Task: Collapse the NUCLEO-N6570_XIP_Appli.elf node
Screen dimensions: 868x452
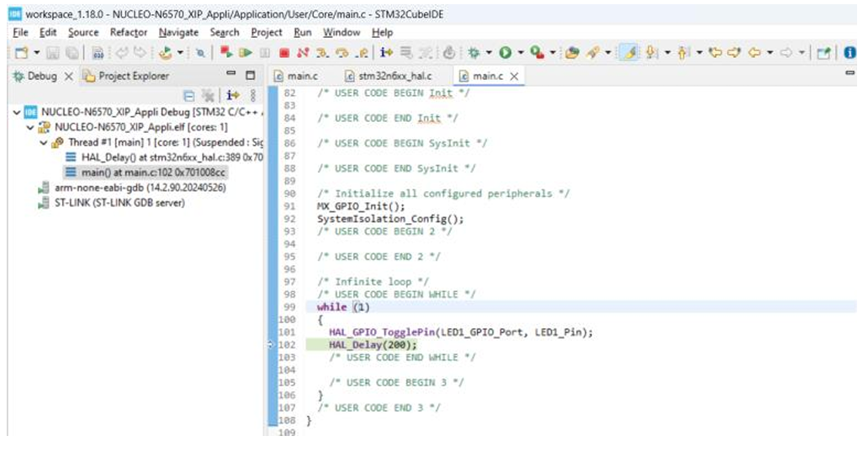Action: 30,127
